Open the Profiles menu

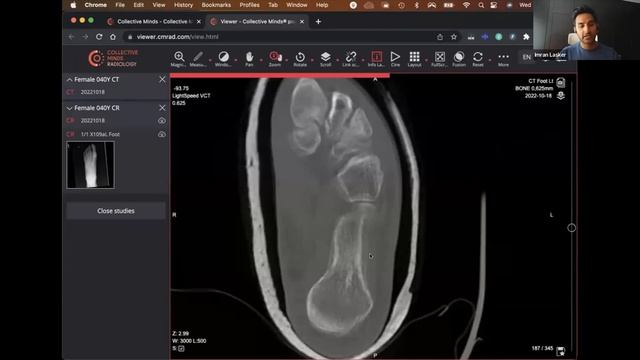tap(249, 5)
